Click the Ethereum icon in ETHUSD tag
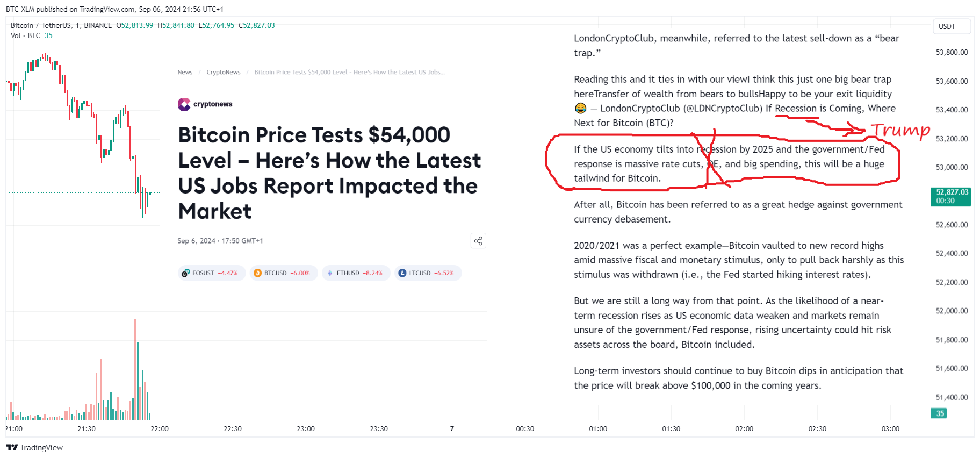The width and height of the screenshot is (980, 458). click(x=330, y=273)
